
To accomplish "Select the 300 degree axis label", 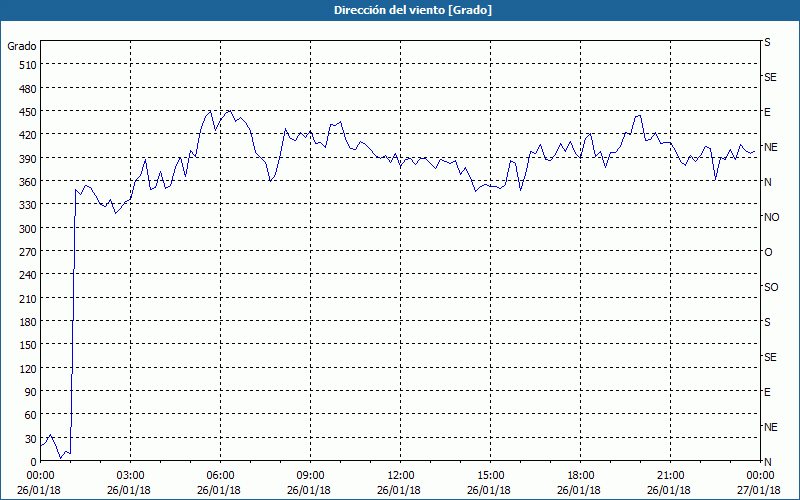I will [x=28, y=229].
